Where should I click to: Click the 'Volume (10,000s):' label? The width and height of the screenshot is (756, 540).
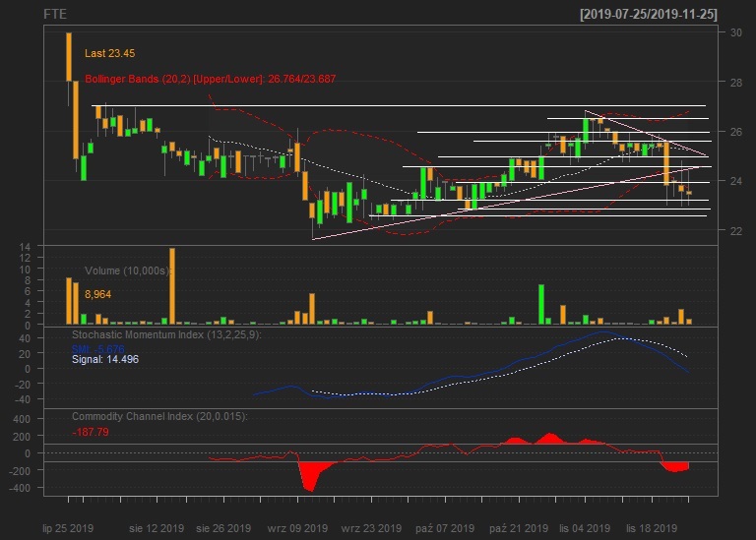point(128,270)
